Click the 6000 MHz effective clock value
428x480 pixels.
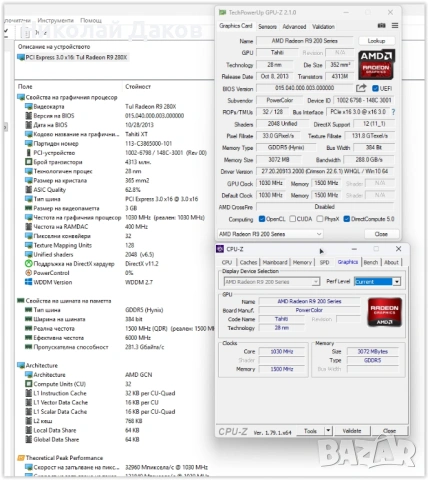coord(138,338)
